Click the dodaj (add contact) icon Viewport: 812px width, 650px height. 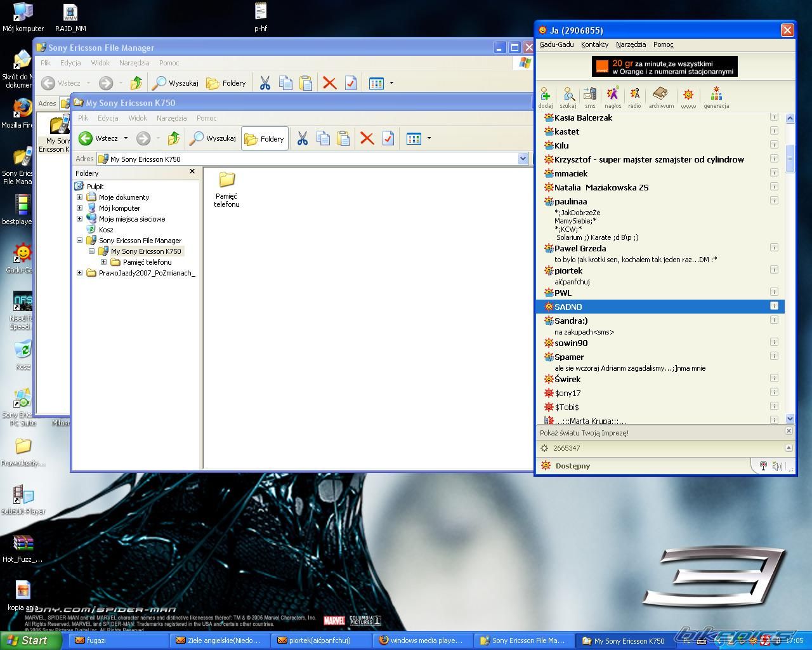click(545, 95)
